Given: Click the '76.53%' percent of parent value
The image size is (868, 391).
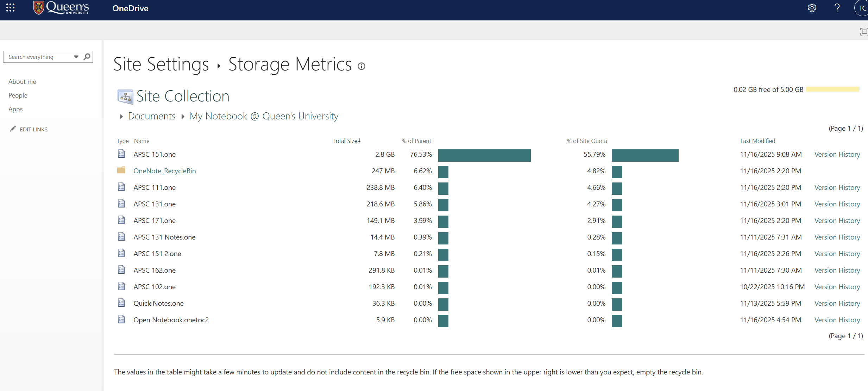Looking at the screenshot, I should click(421, 154).
